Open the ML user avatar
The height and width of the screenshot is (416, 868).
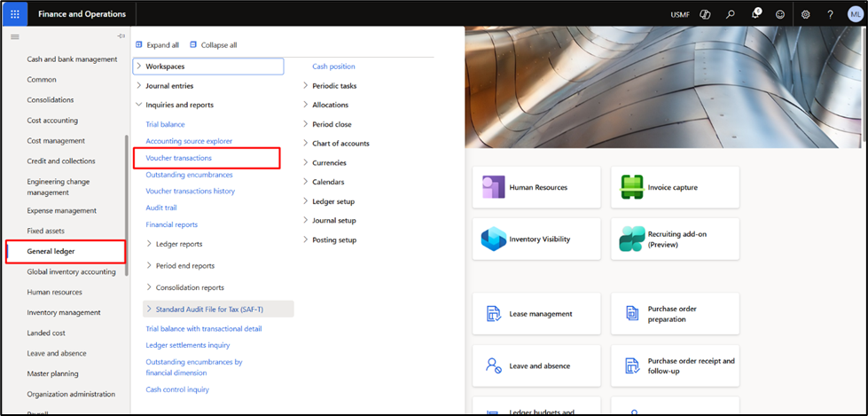(x=855, y=14)
